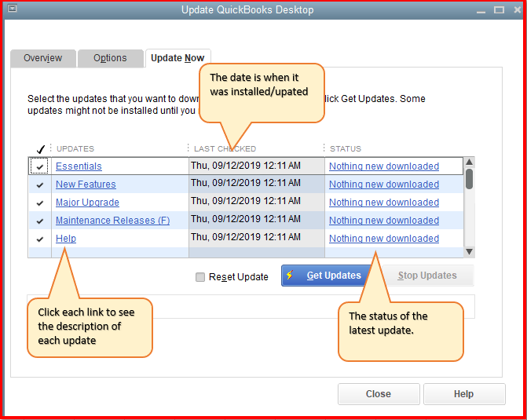Image resolution: width=527 pixels, height=420 pixels.
Task: Click the updates list scroll down arrow
Action: click(x=469, y=252)
